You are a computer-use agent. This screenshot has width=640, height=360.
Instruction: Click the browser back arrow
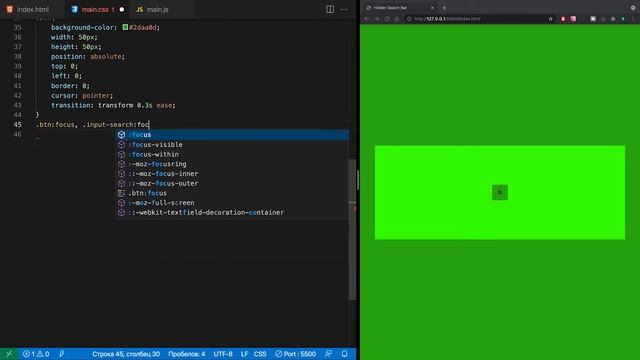point(367,19)
